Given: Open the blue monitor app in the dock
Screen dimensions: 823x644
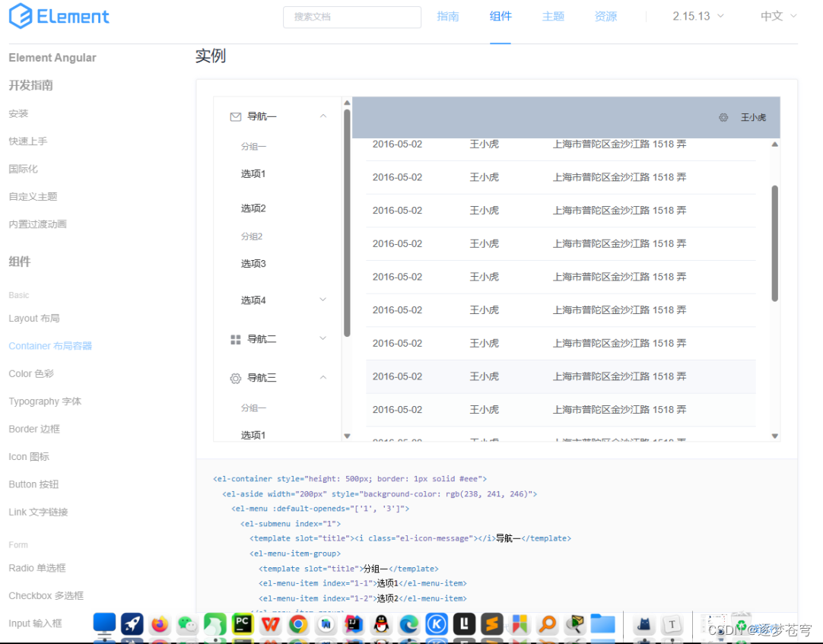Looking at the screenshot, I should pos(104,624).
